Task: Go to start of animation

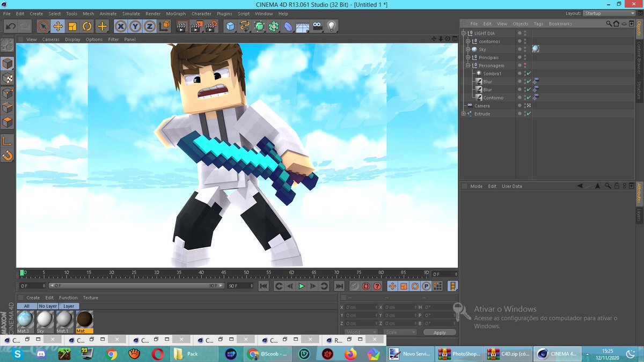Action: (x=264, y=286)
